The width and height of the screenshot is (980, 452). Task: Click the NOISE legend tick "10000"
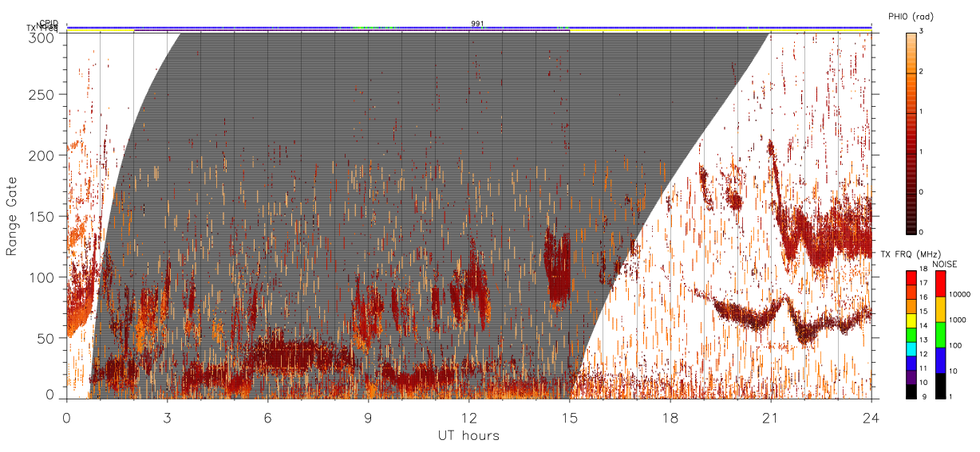pos(959,294)
